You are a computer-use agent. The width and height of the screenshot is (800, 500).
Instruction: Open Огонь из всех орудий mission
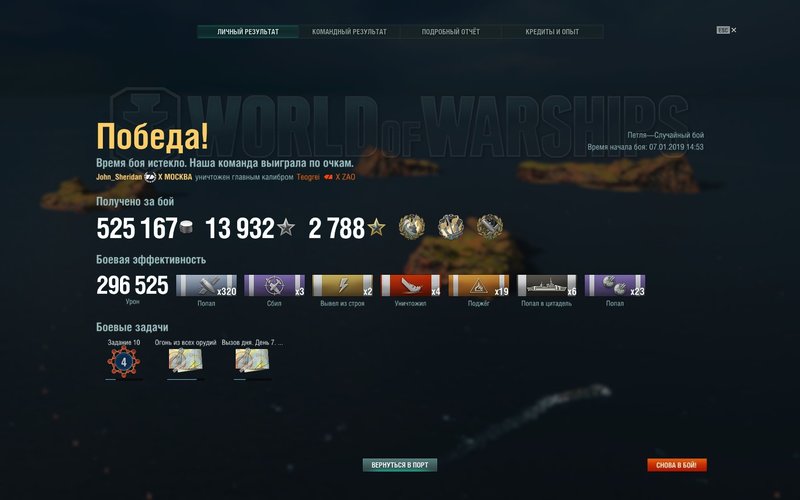click(185, 361)
